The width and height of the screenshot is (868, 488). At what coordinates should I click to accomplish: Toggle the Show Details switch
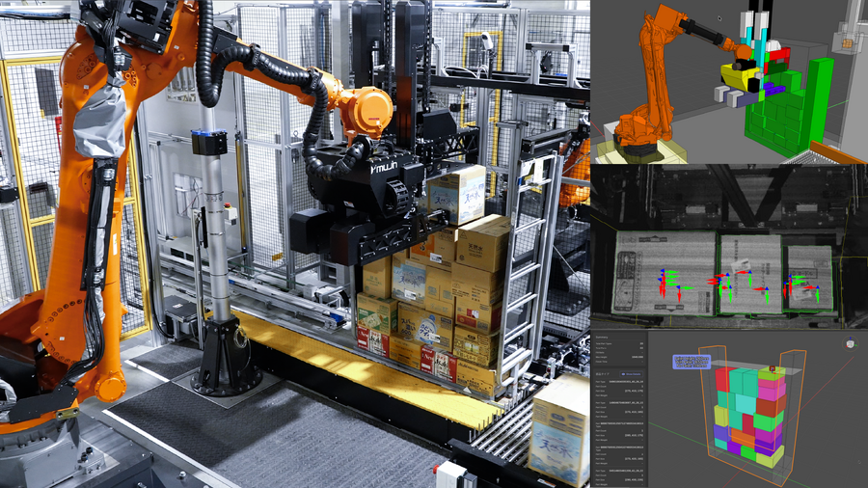(631, 374)
